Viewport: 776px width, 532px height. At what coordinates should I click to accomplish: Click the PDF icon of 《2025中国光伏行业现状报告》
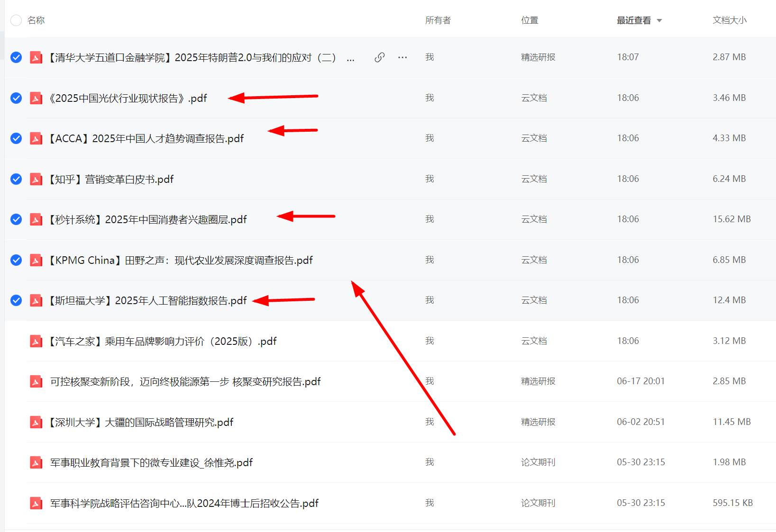36,98
